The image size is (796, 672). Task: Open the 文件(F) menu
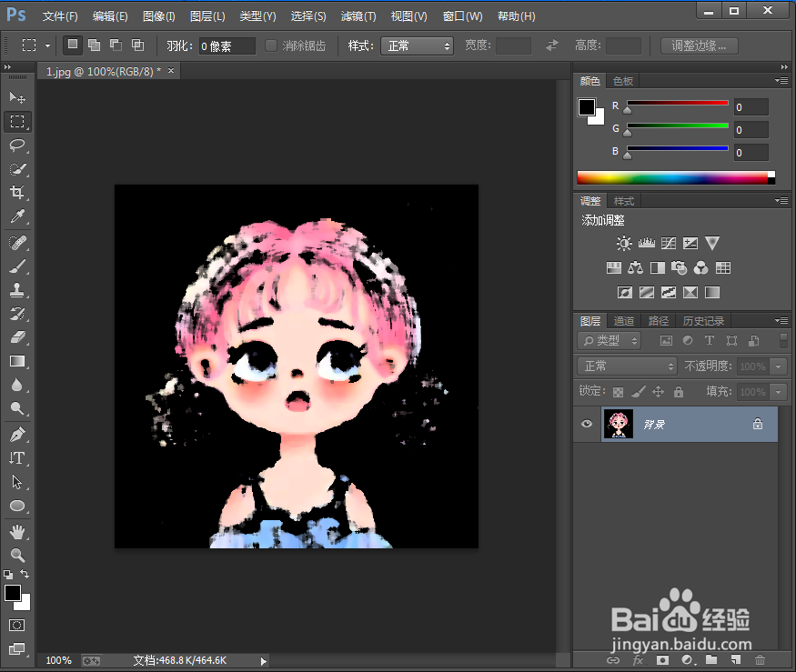pyautogui.click(x=60, y=16)
